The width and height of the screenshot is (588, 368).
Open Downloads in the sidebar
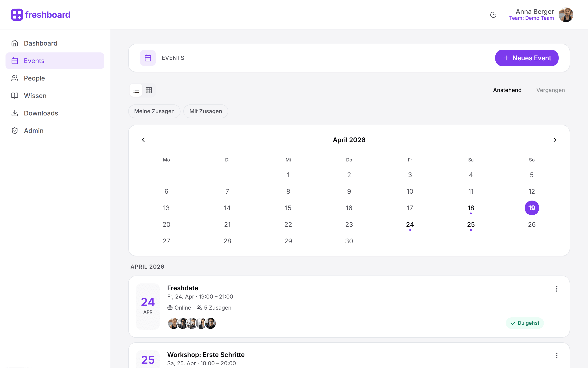55,113
